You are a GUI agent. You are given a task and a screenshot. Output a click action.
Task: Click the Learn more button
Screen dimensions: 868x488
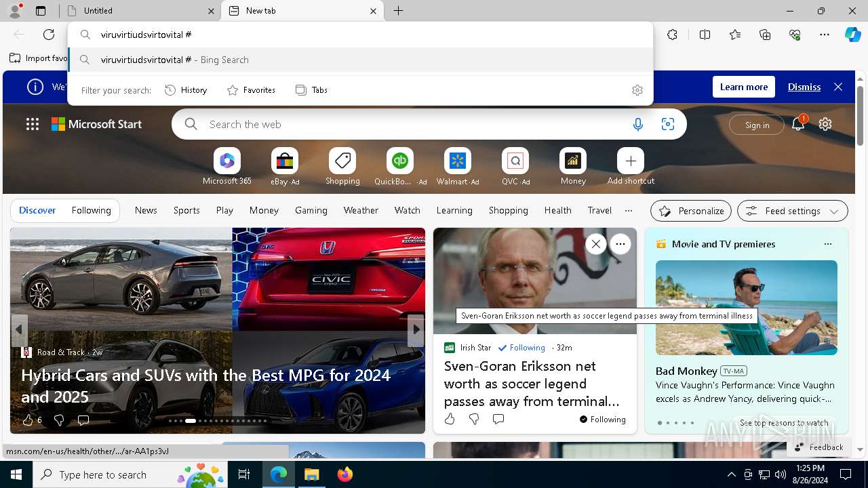click(744, 87)
